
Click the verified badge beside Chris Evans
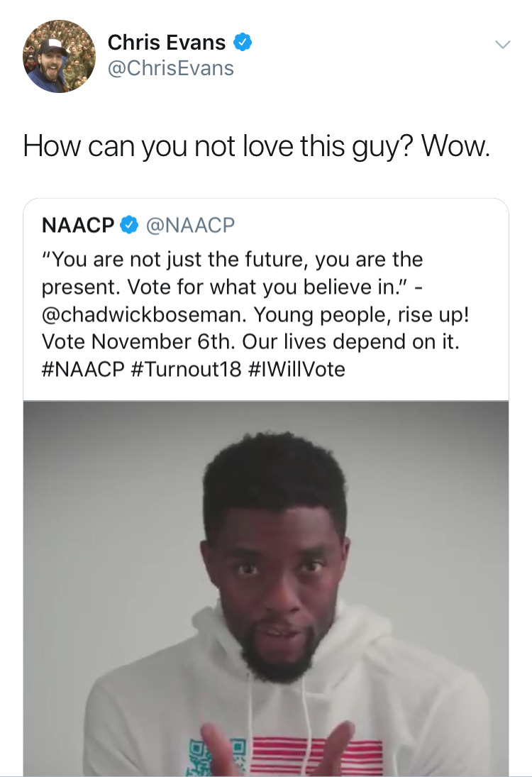(x=243, y=43)
